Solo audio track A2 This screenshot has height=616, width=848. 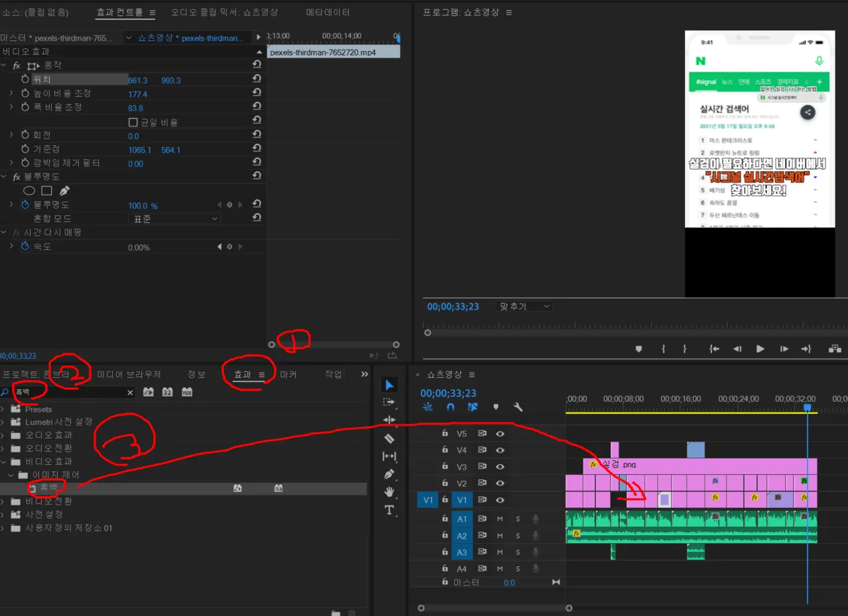tap(518, 536)
